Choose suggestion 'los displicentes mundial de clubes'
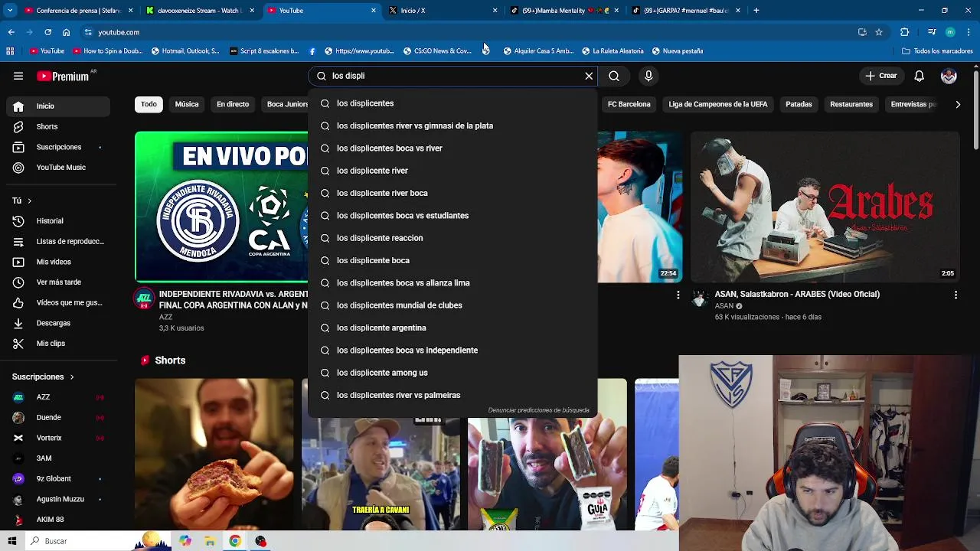 [x=452, y=305]
